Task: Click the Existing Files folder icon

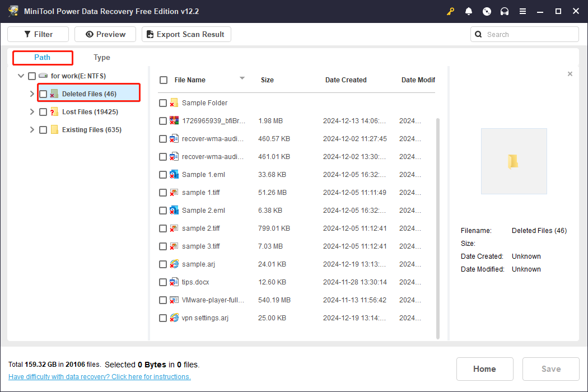Action: point(54,130)
